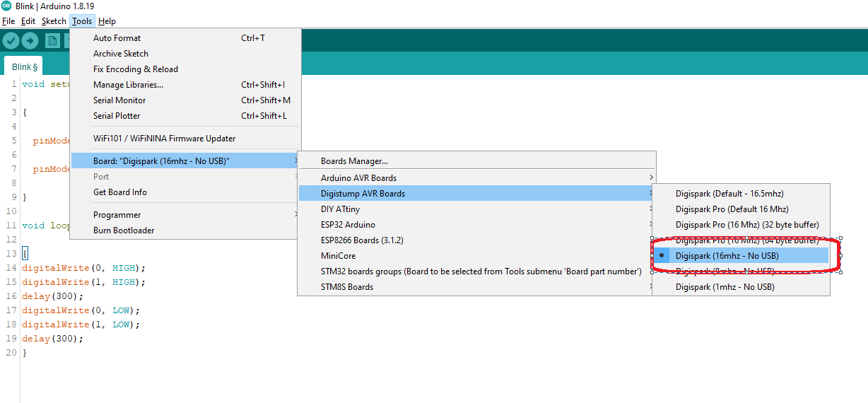Select Digispark (Default - 16.5mhz) board
This screenshot has height=403, width=868.
coord(740,194)
